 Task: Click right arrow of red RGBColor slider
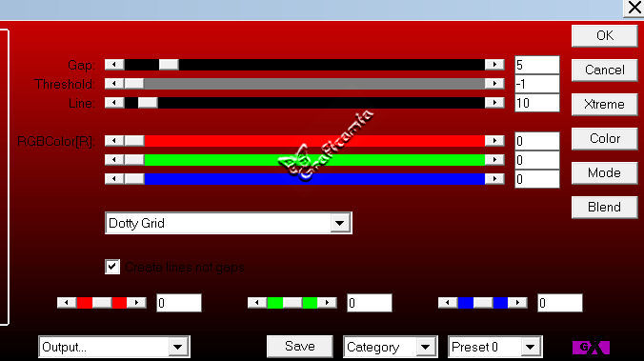(494, 140)
